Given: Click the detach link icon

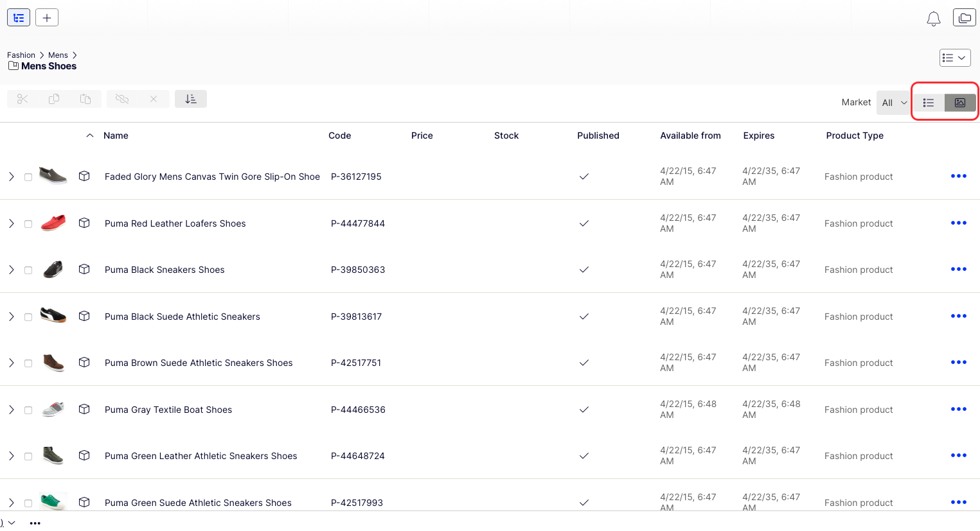Looking at the screenshot, I should click(122, 99).
